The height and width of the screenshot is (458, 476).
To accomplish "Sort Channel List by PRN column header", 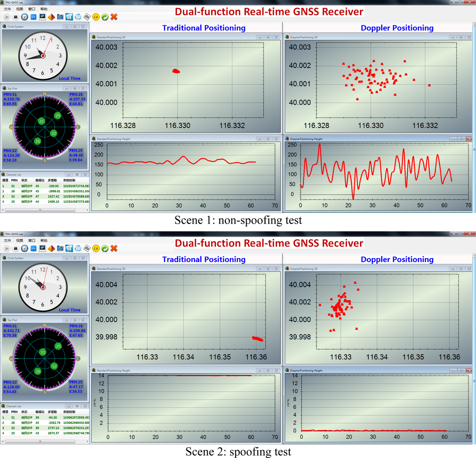I will (14, 180).
